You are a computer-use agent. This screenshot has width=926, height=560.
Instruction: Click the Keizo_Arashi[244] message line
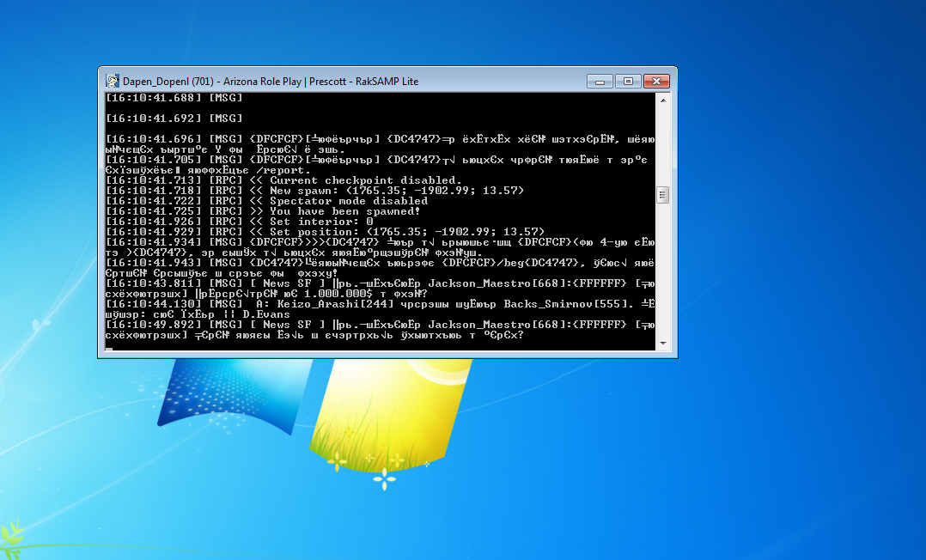click(378, 304)
